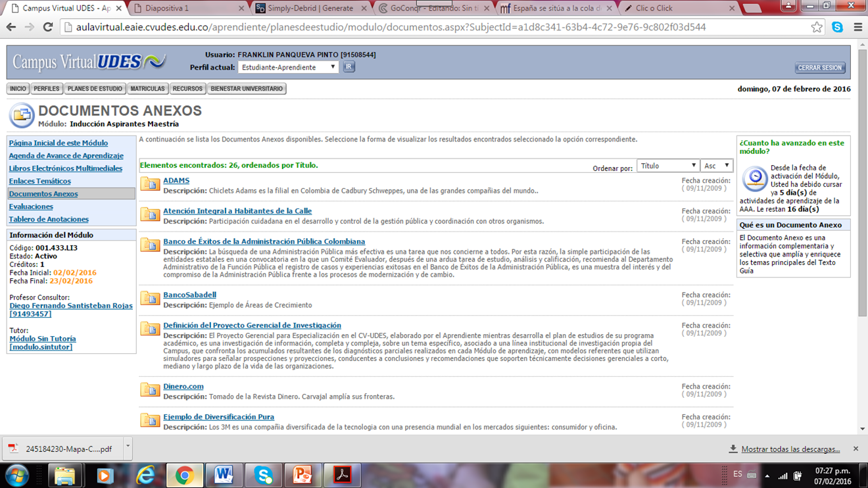This screenshot has height=488, width=868.
Task: Change sort direction with the Asc dropdown
Action: coord(716,166)
